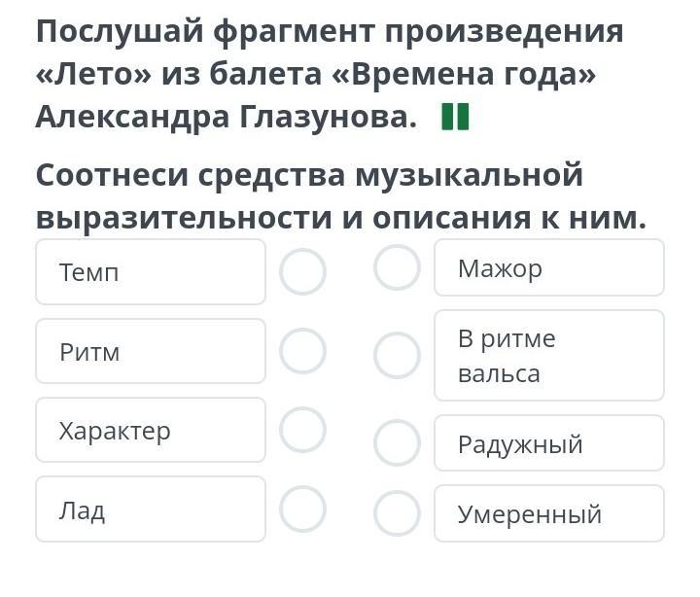
Task: Select the circle next to Характер
Action: click(302, 430)
